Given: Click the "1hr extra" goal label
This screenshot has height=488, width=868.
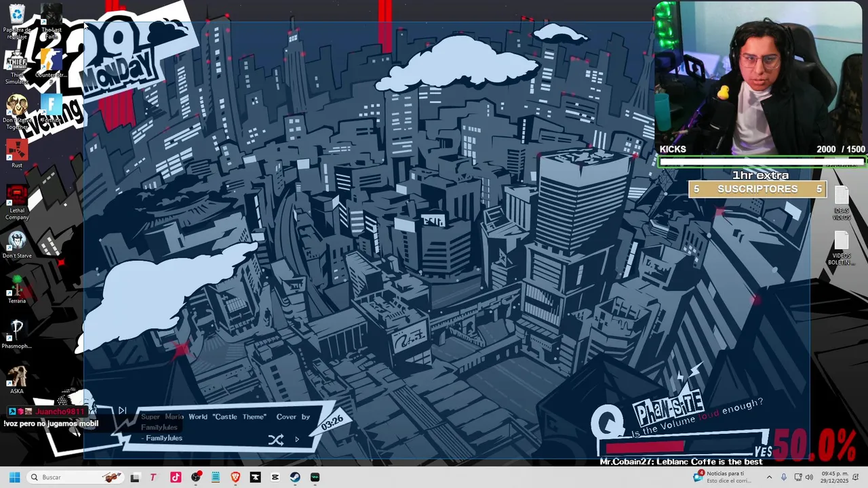Looking at the screenshot, I should pyautogui.click(x=760, y=176).
